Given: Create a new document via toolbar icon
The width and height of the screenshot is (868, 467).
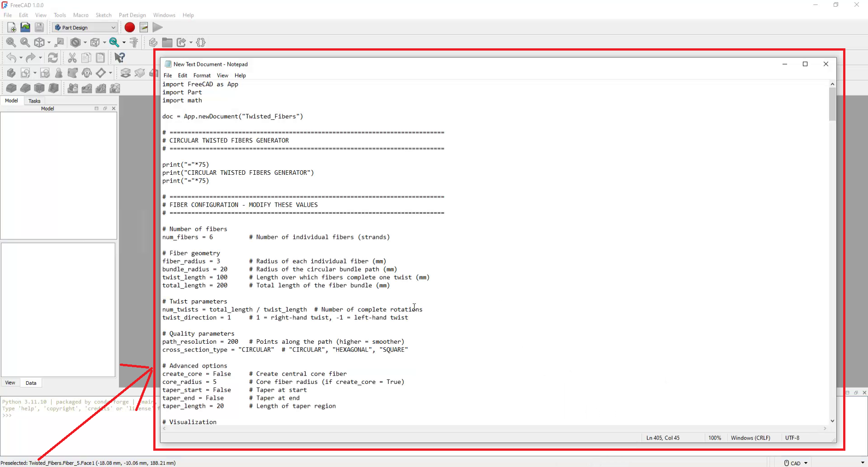Looking at the screenshot, I should point(12,28).
